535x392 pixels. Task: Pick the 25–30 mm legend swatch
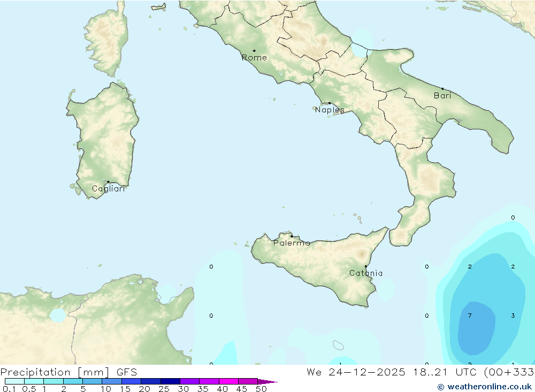(170, 381)
